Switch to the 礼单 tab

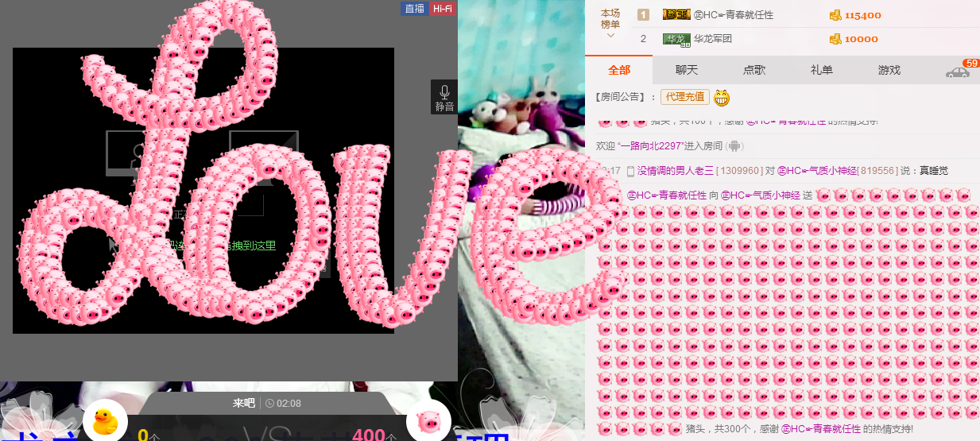click(822, 70)
